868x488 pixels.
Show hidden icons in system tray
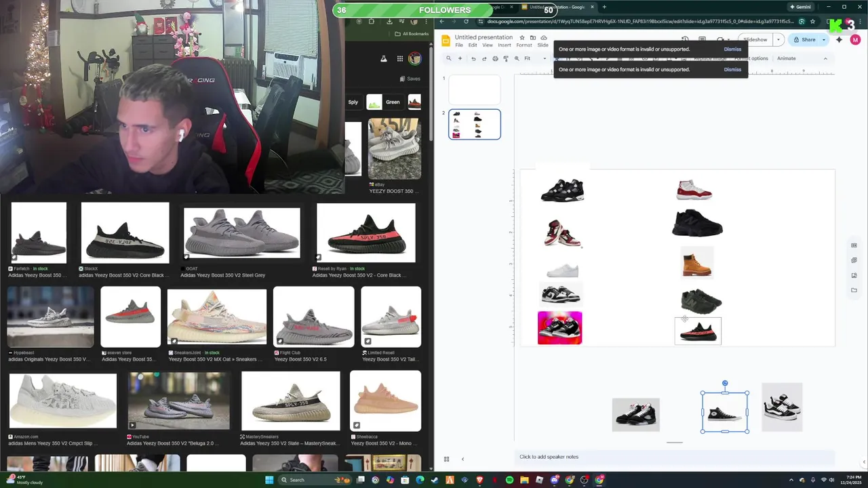pyautogui.click(x=791, y=480)
